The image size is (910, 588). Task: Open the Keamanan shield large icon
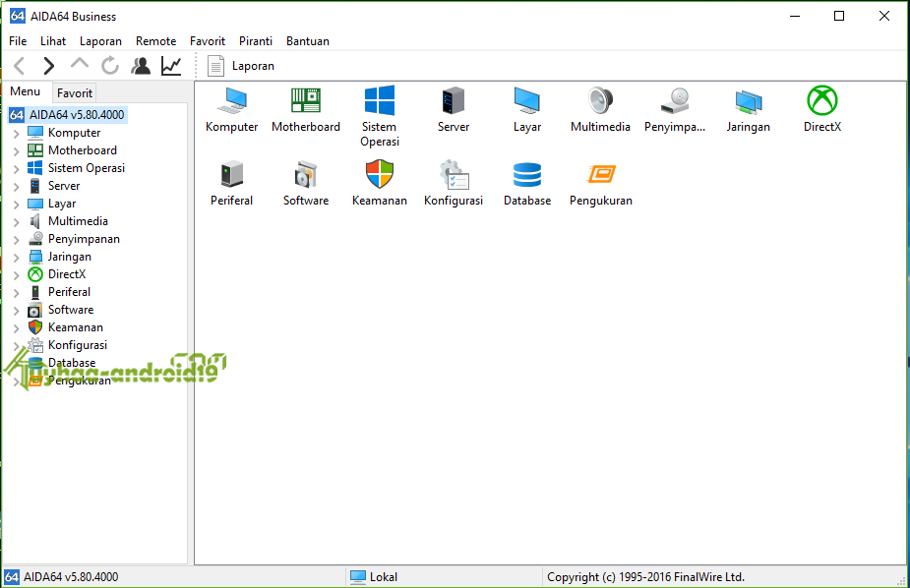(x=380, y=183)
